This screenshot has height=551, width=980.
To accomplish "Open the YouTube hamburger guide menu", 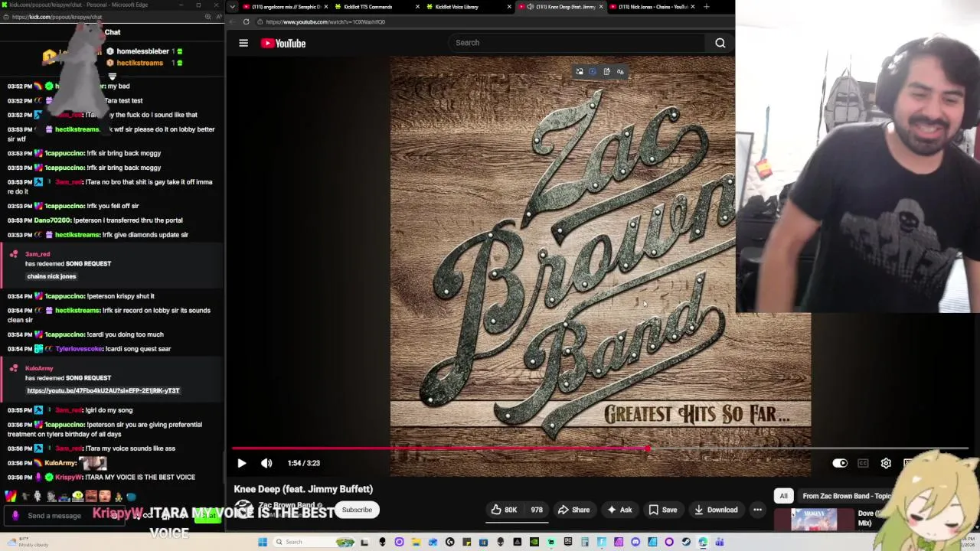I will 243,43.
